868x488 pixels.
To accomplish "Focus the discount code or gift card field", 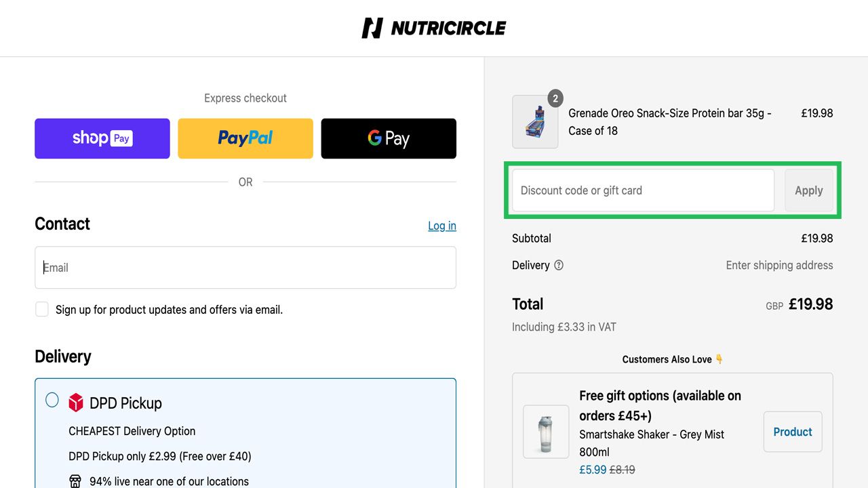I will point(643,190).
